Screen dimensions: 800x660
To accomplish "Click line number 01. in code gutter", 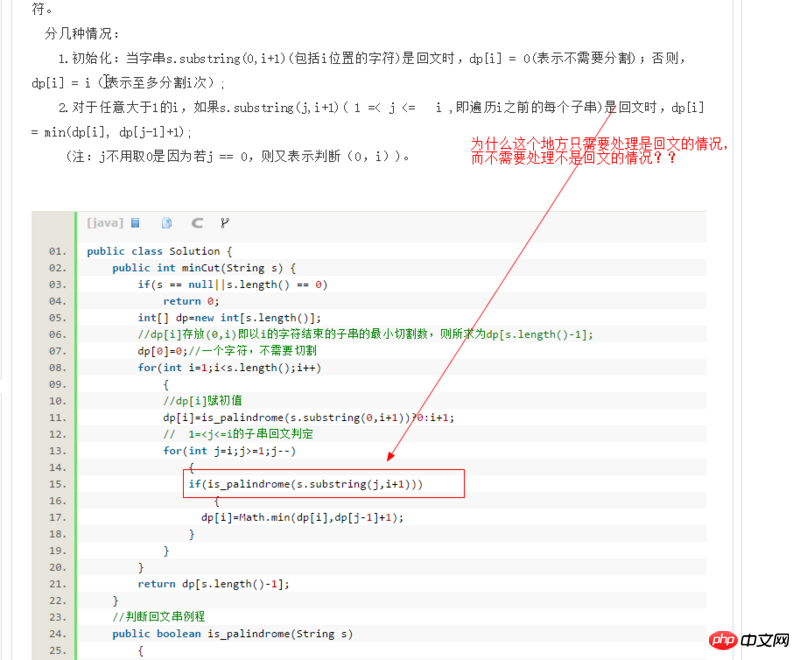I will click(x=58, y=251).
